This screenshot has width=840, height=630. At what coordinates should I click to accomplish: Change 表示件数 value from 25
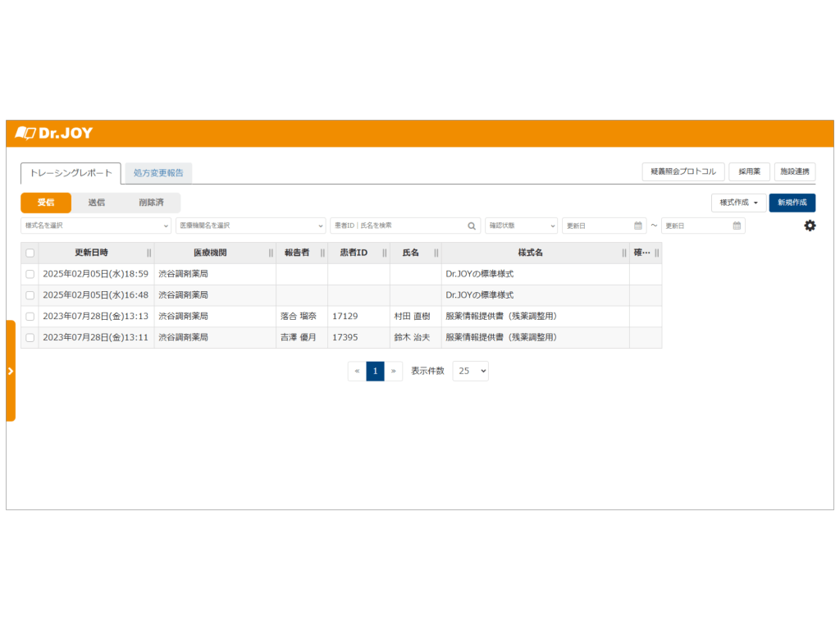tap(470, 371)
